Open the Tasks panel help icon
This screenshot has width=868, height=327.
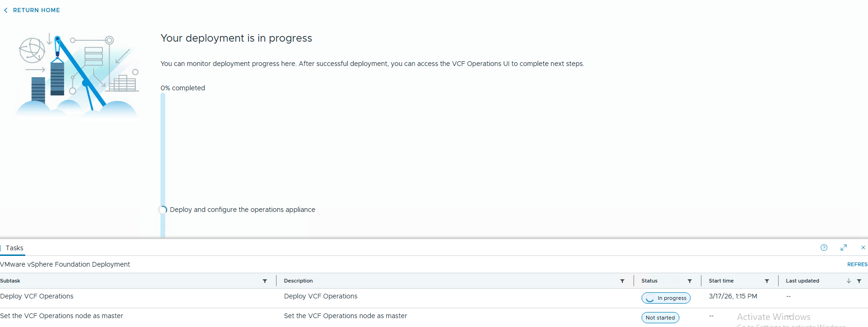tap(824, 247)
